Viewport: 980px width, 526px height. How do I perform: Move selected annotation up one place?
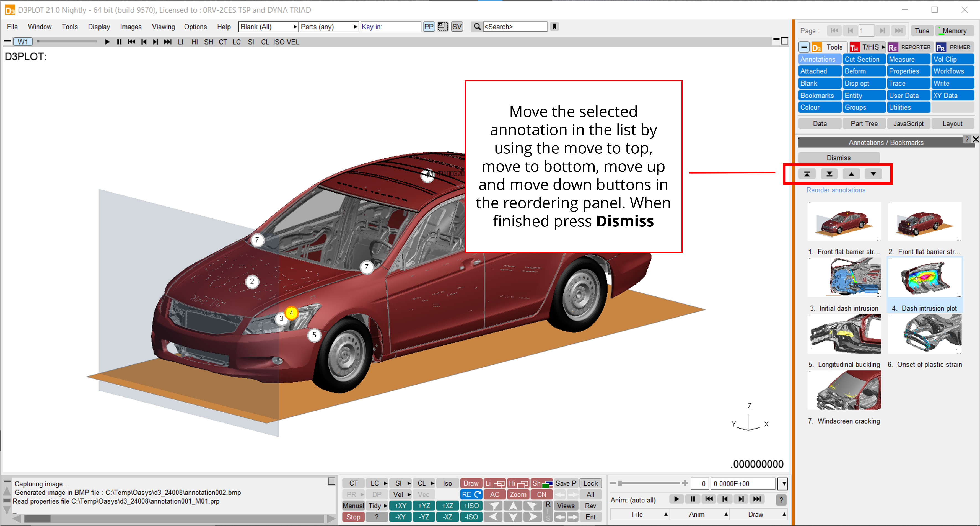[851, 174]
